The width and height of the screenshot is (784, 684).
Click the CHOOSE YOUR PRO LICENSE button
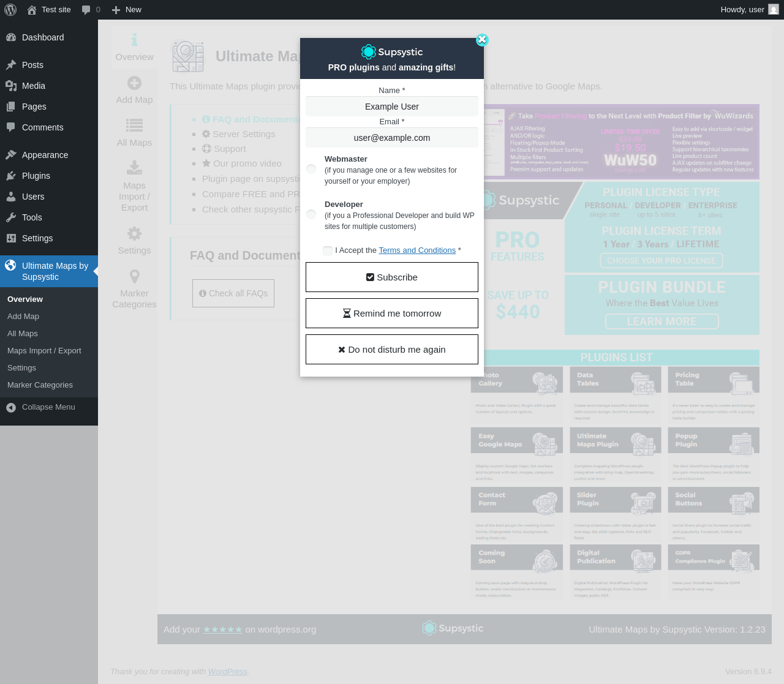(x=661, y=261)
